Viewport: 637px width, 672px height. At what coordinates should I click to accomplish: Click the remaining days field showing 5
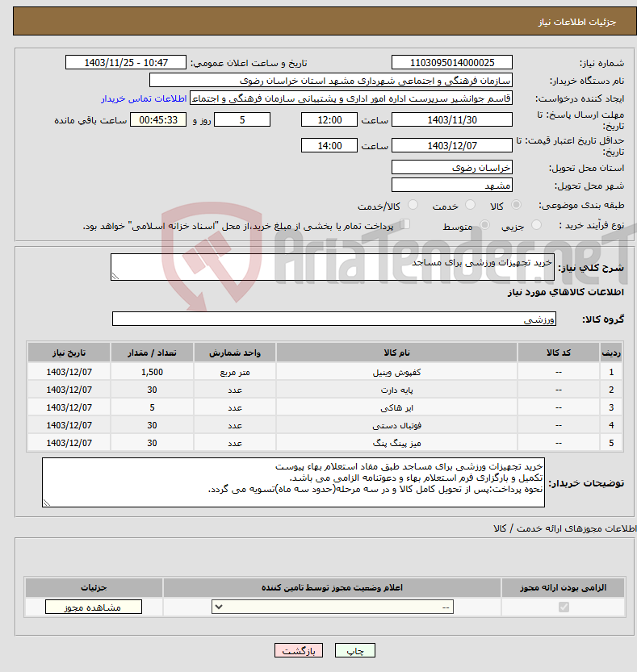click(242, 120)
